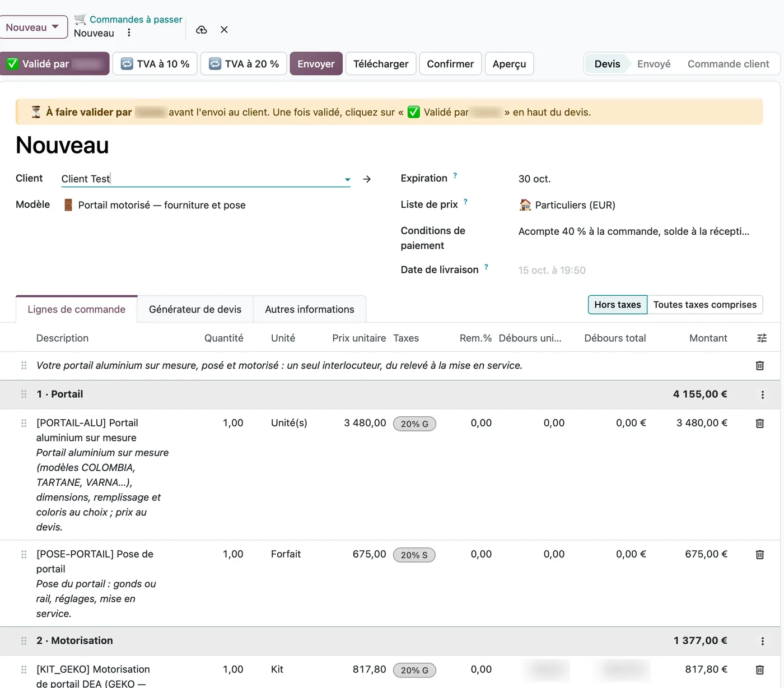Show help tooltip for Liste de prix

pyautogui.click(x=465, y=202)
